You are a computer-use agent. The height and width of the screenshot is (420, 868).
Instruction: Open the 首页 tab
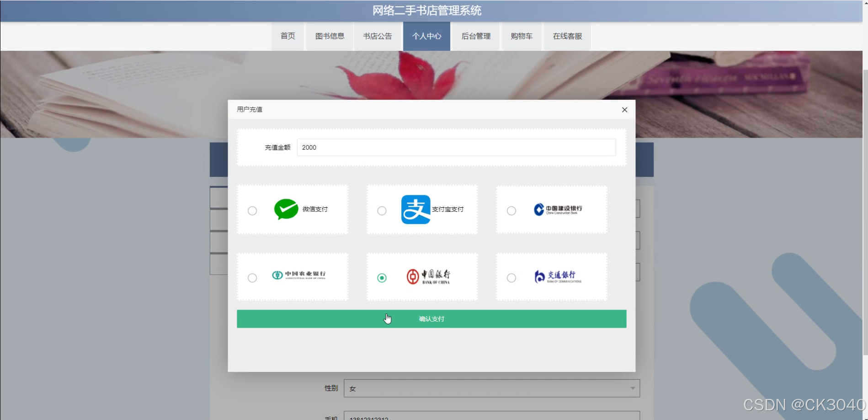coord(288,36)
